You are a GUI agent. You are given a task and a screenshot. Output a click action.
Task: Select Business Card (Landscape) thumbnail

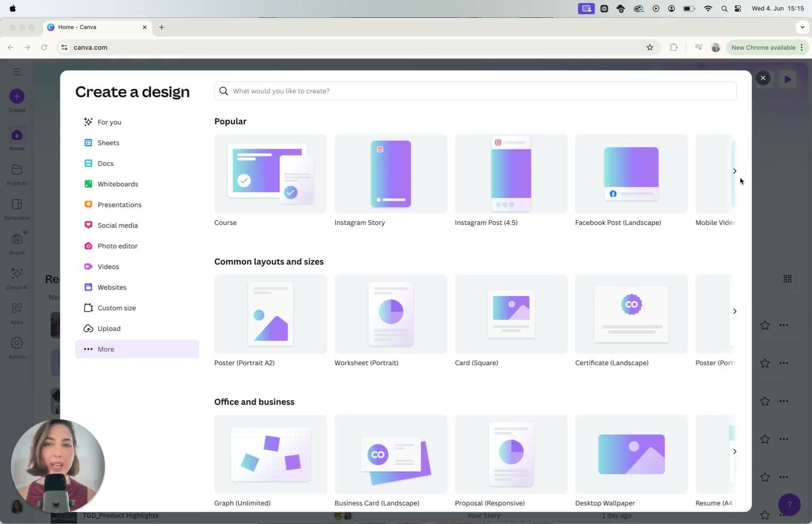click(390, 454)
